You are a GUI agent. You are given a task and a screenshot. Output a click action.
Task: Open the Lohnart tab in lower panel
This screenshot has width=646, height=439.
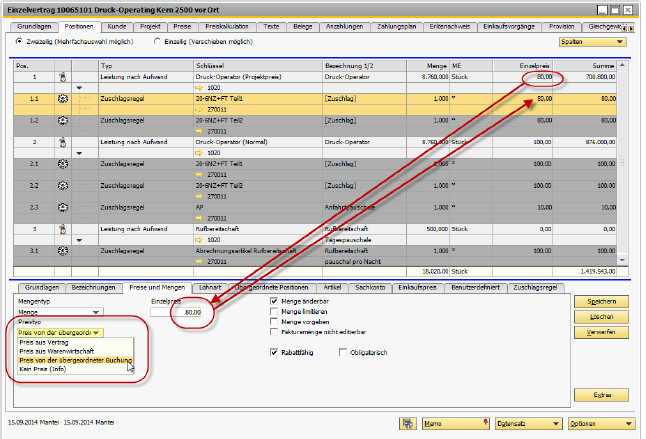(209, 288)
